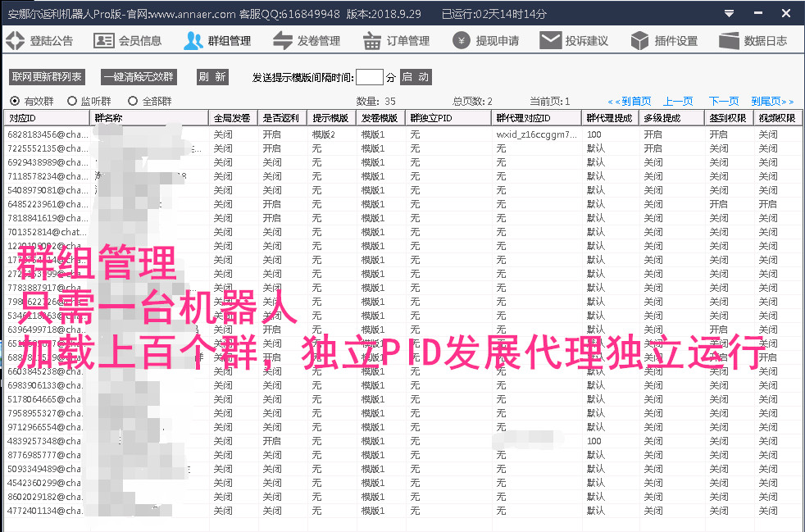Open the title bar dropdown triangle menu
The image size is (805, 532).
pos(729,14)
